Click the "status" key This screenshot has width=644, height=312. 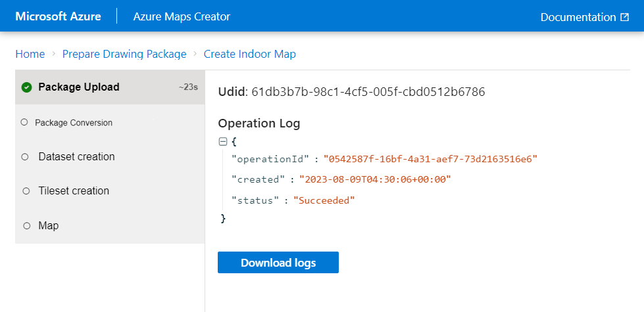255,200
